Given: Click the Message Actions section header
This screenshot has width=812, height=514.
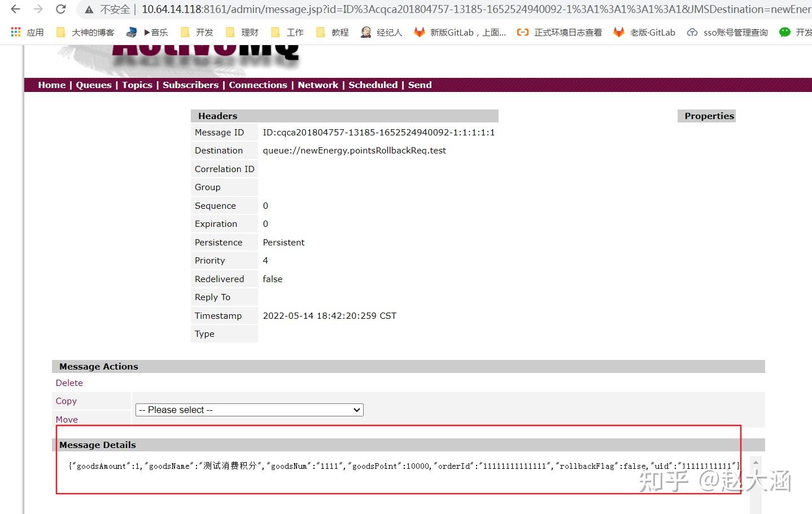Looking at the screenshot, I should 408,366.
